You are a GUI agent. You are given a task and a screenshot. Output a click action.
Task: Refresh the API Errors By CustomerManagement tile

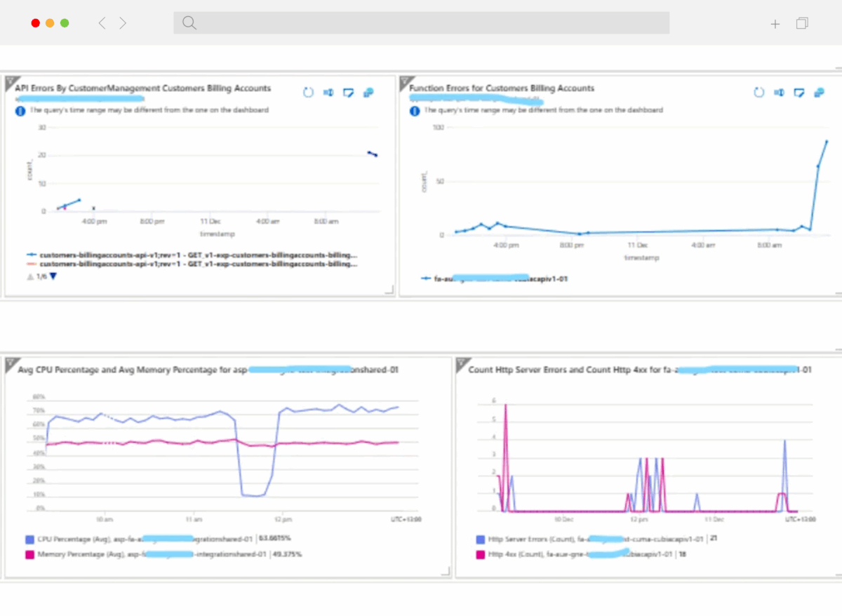[307, 93]
